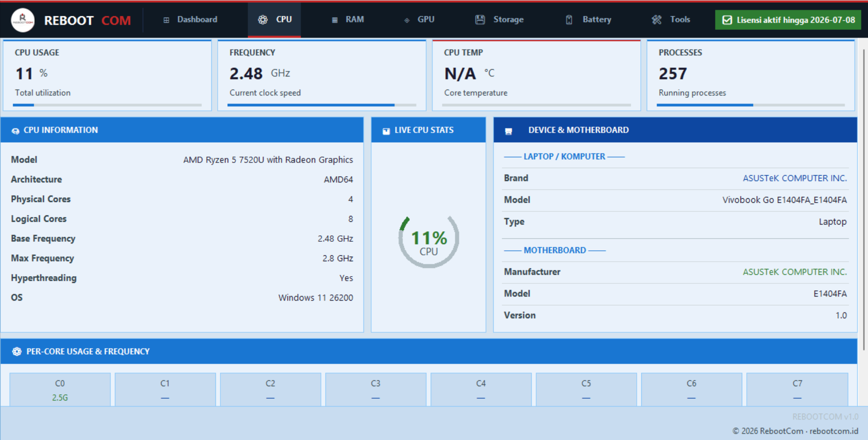Click the Tools wrench icon
This screenshot has width=868, height=440.
[657, 19]
